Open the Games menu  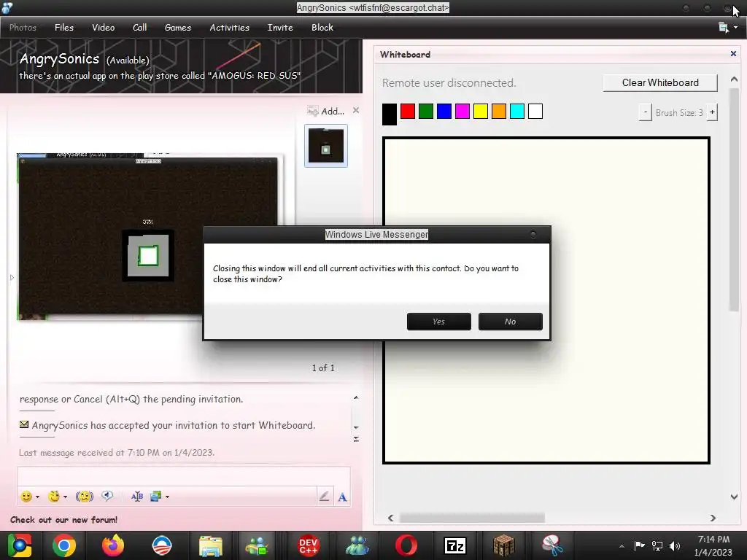(x=178, y=28)
